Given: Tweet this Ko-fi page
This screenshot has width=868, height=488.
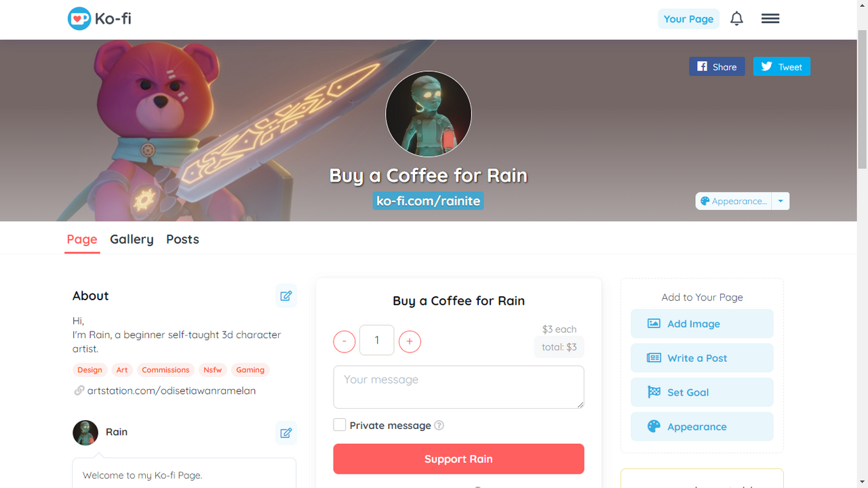Looking at the screenshot, I should [782, 66].
